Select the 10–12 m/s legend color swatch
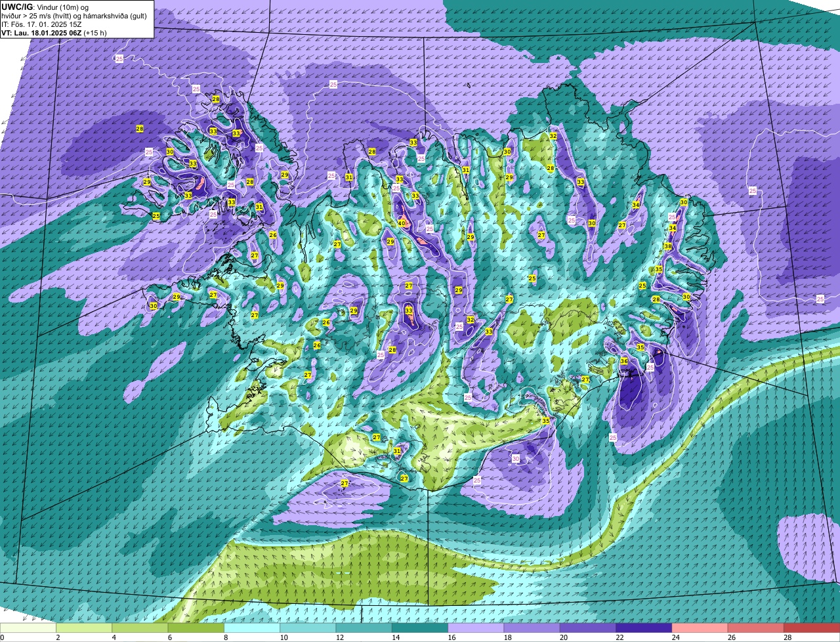This screenshot has height=642, width=840. [x=308, y=628]
